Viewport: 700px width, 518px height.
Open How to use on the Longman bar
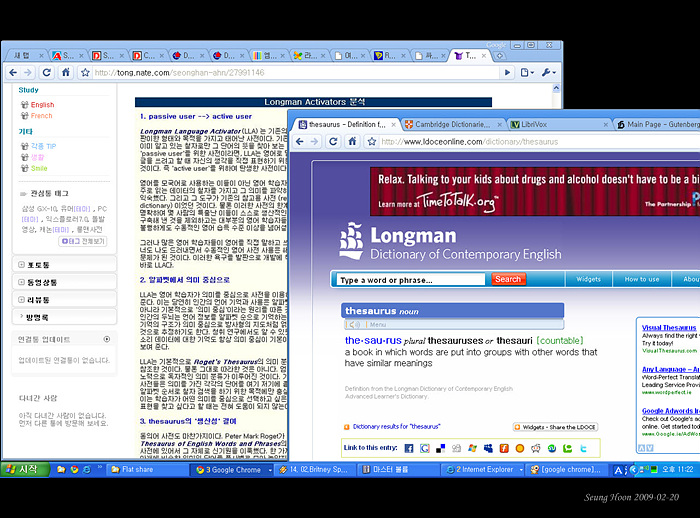click(x=642, y=279)
